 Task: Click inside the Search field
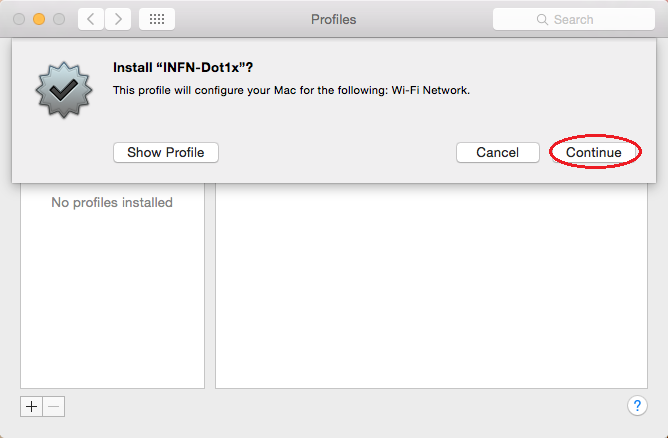tap(573, 19)
